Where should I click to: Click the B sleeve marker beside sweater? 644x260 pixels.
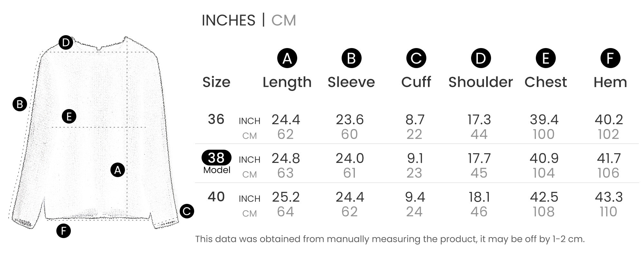(x=20, y=104)
